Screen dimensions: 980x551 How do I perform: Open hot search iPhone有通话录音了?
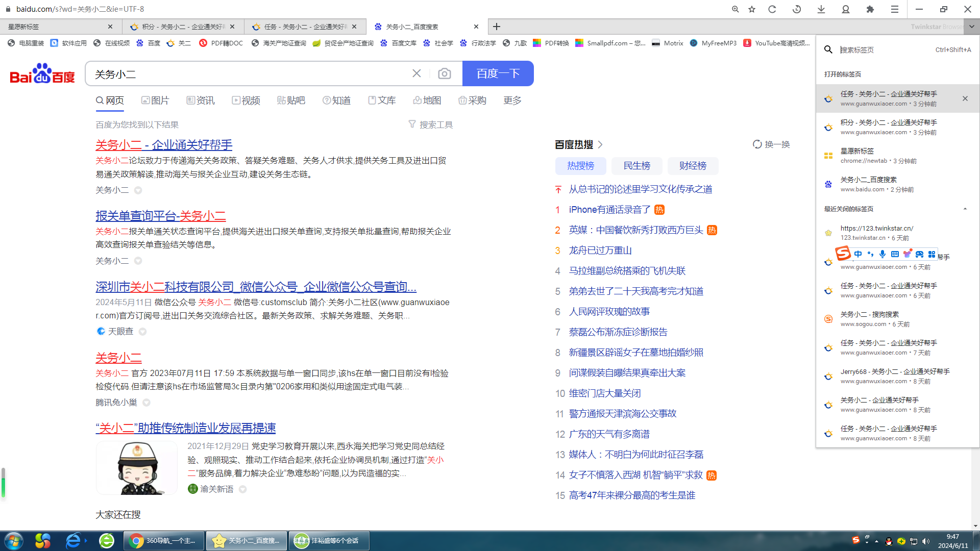click(610, 210)
